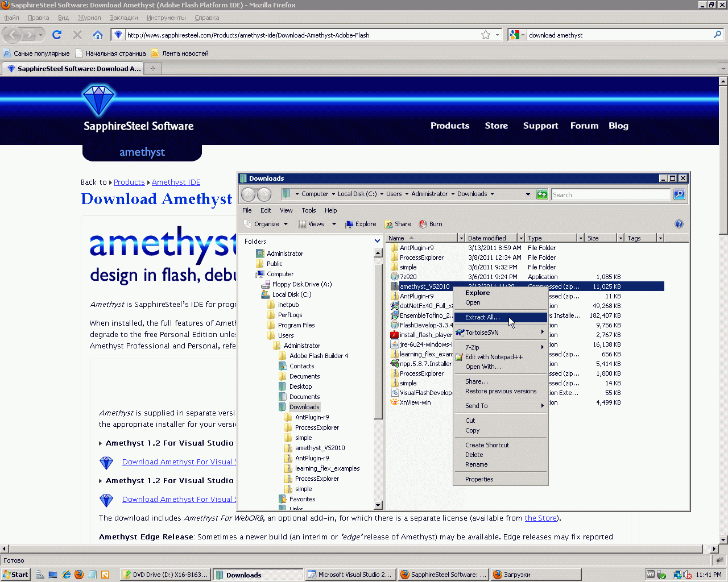Select the 7z920 application file icon
Viewport: 728px width, 582px height.
coord(395,277)
